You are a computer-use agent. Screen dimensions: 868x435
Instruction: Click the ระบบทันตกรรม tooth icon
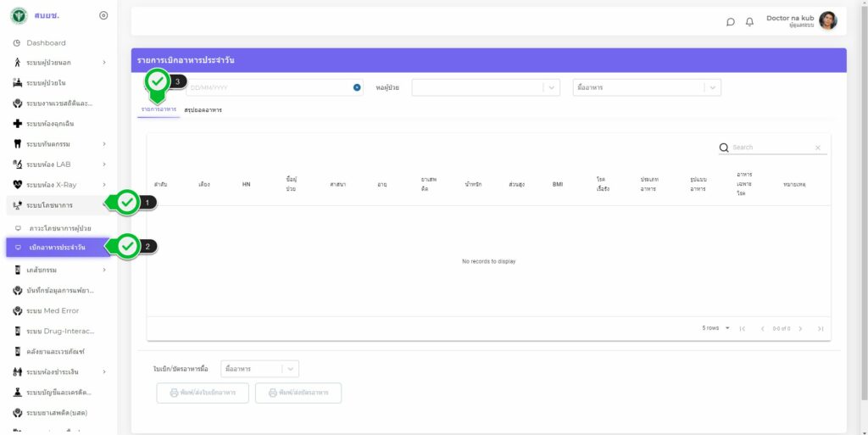click(17, 144)
